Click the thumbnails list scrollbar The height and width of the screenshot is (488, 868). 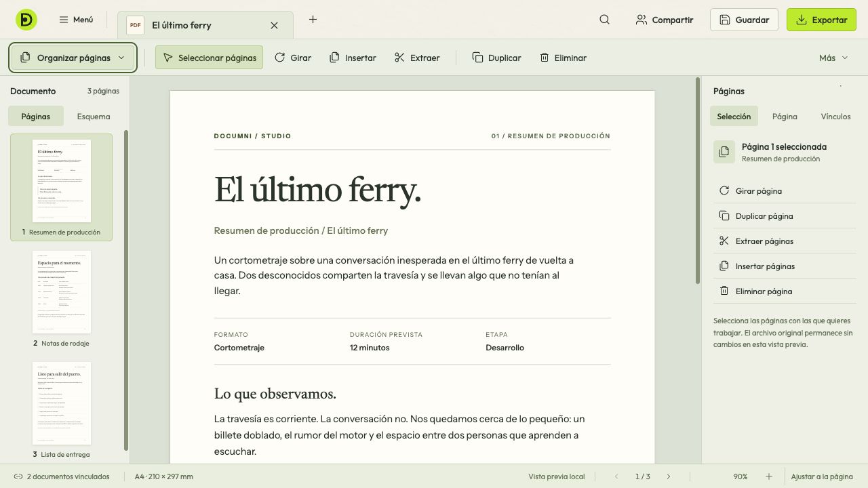point(126,290)
